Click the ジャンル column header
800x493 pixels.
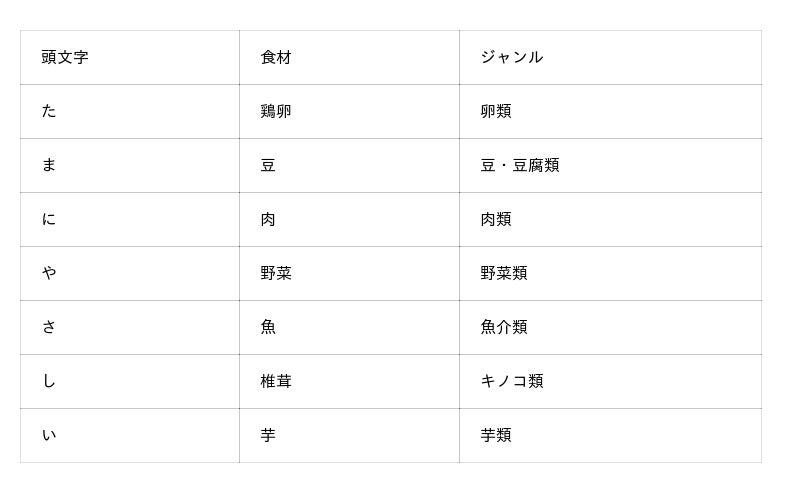tap(610, 57)
